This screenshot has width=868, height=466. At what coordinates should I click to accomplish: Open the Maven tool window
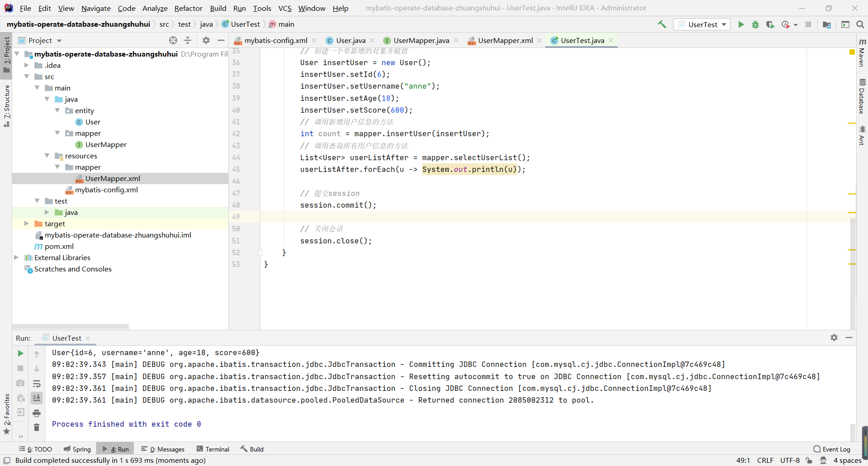tap(862, 53)
